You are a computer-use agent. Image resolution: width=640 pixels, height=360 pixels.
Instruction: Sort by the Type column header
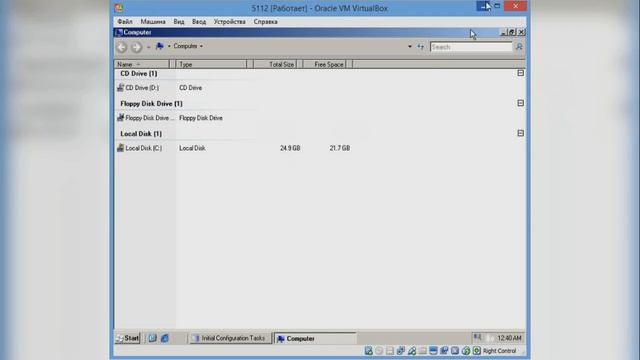point(211,64)
